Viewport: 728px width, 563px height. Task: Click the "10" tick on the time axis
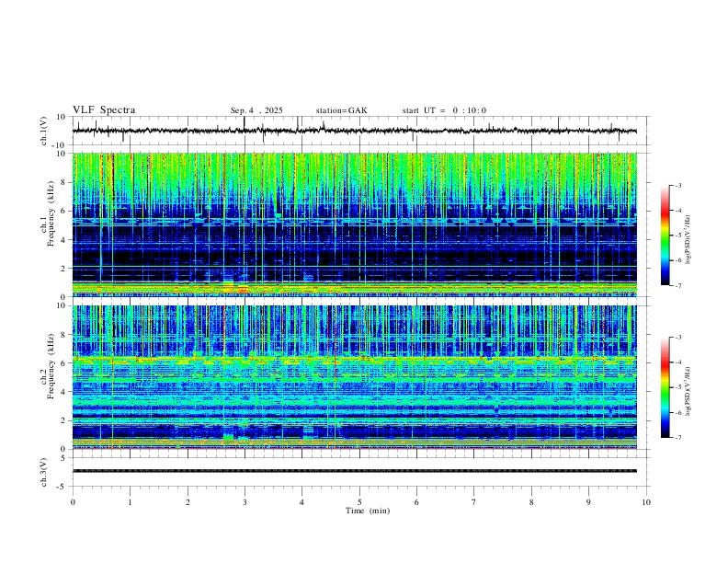(646, 502)
